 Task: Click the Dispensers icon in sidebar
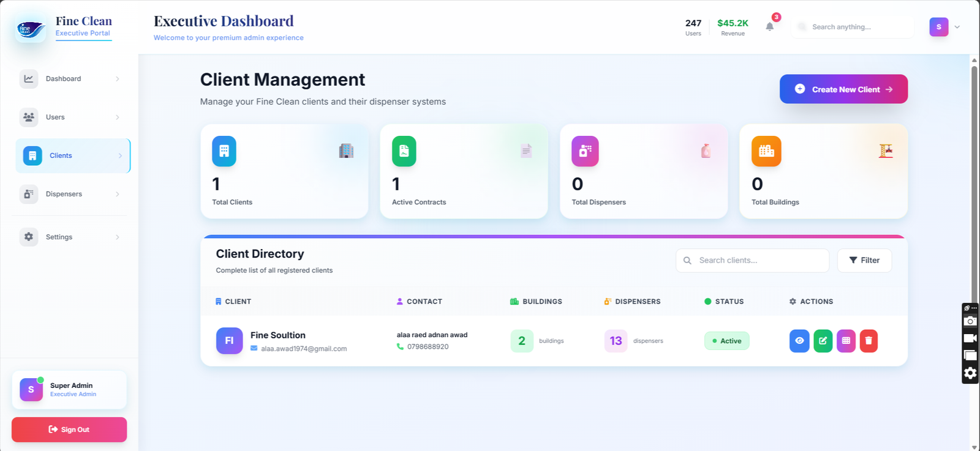[29, 194]
